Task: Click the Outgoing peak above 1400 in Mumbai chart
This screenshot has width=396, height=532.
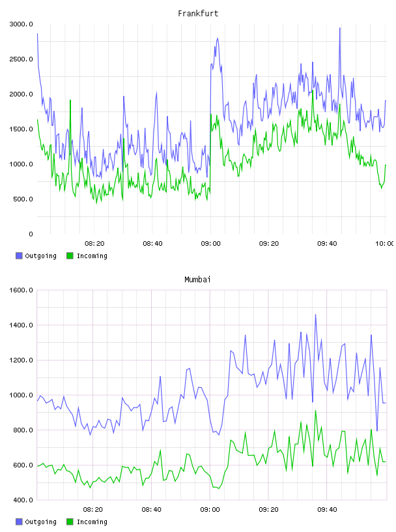Action: click(315, 316)
